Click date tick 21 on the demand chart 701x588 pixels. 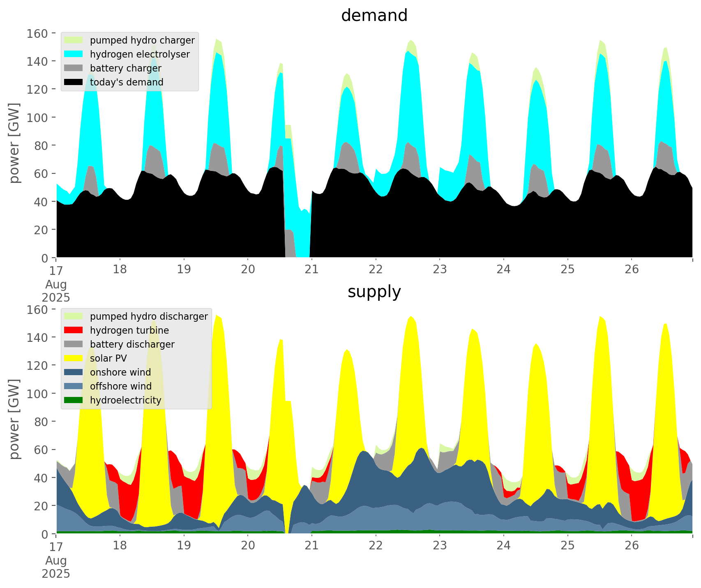pos(312,270)
